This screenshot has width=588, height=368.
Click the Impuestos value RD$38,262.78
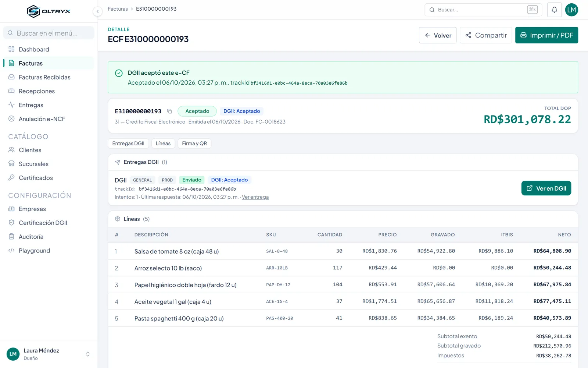553,356
